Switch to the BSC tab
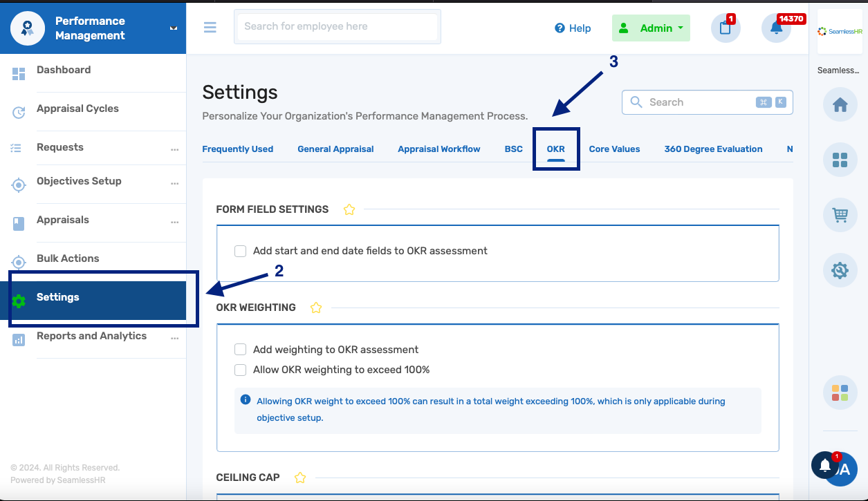This screenshot has height=501, width=868. point(514,149)
